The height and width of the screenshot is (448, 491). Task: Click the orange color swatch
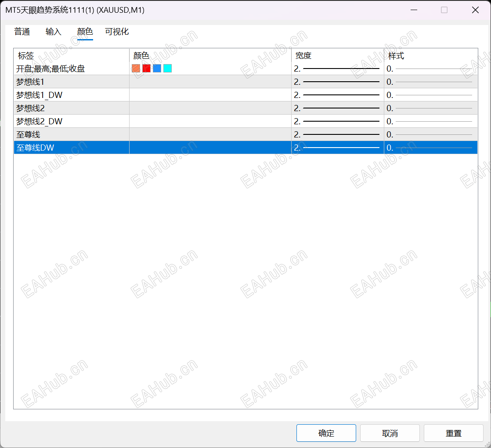coord(136,68)
